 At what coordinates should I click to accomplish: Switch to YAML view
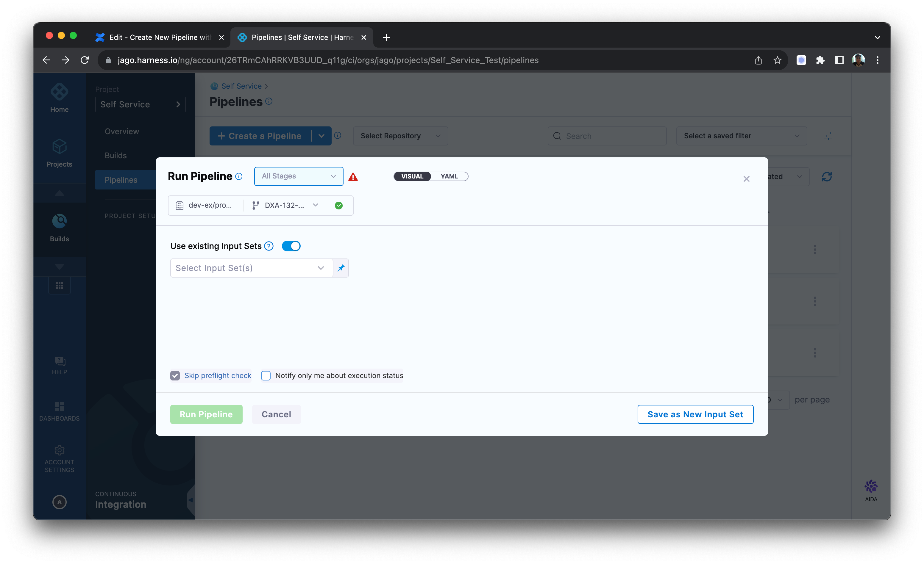pos(449,176)
